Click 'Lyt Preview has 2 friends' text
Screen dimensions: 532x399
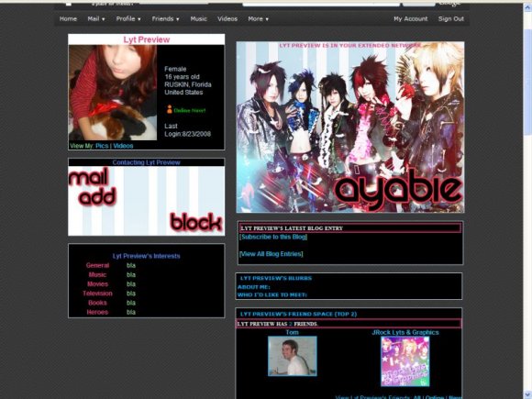tap(278, 324)
